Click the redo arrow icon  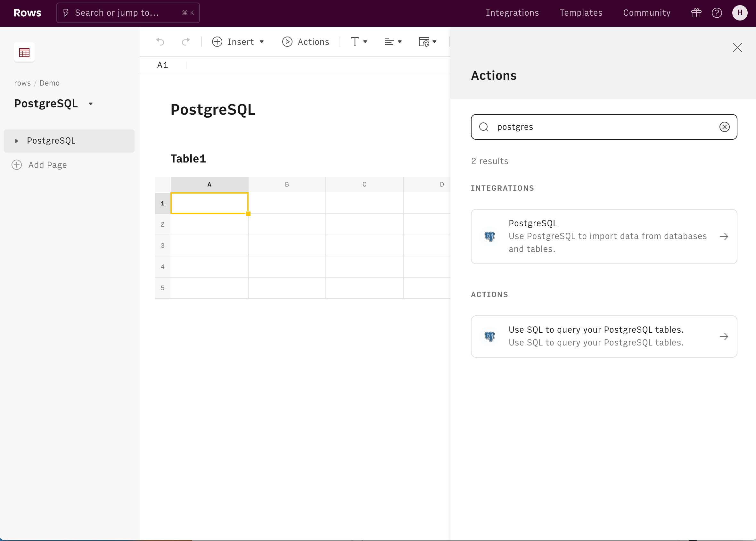click(185, 42)
